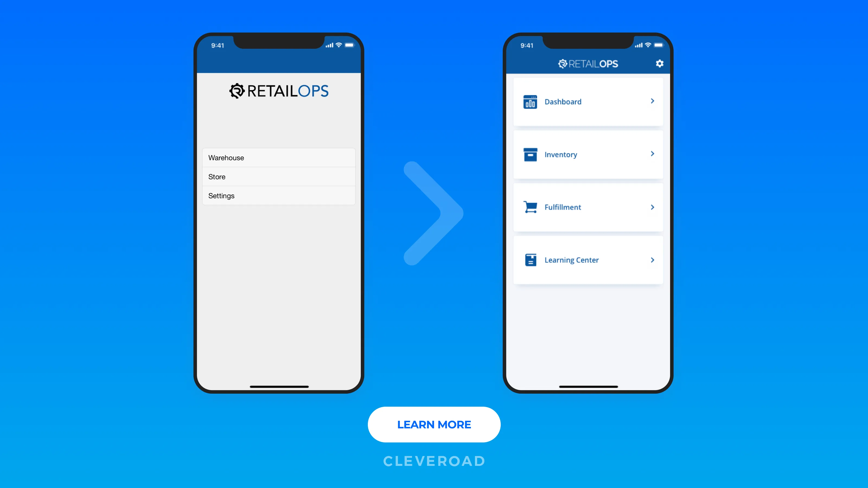This screenshot has width=868, height=488.
Task: Expand the Fulfillment section chevron
Action: pos(652,207)
